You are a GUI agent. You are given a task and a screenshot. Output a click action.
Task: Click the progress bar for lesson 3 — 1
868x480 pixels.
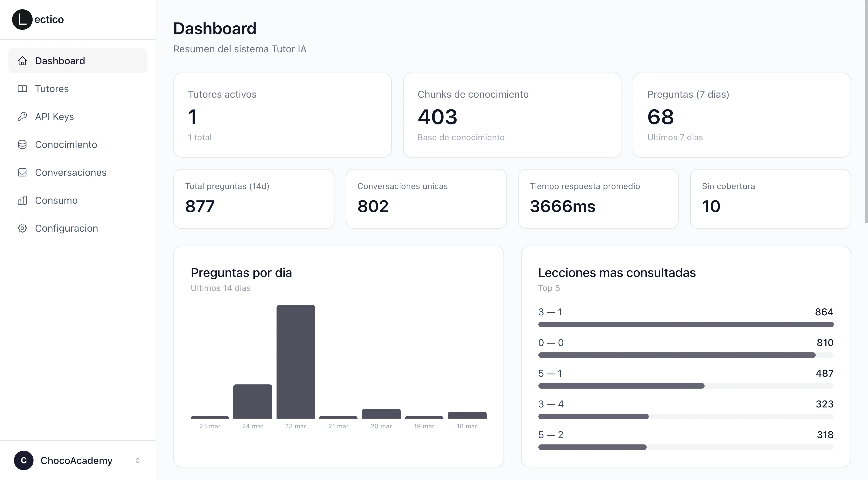tap(686, 324)
